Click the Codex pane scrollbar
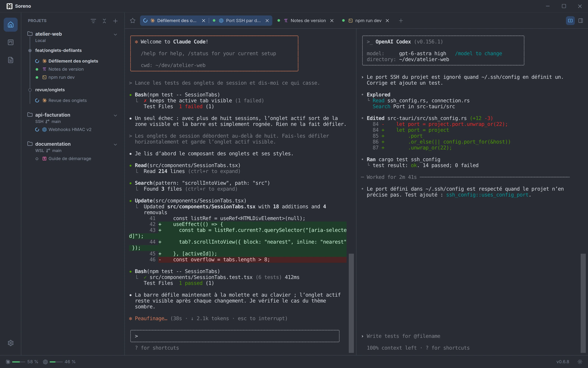Viewport: 588px width, 368px height. click(583, 303)
